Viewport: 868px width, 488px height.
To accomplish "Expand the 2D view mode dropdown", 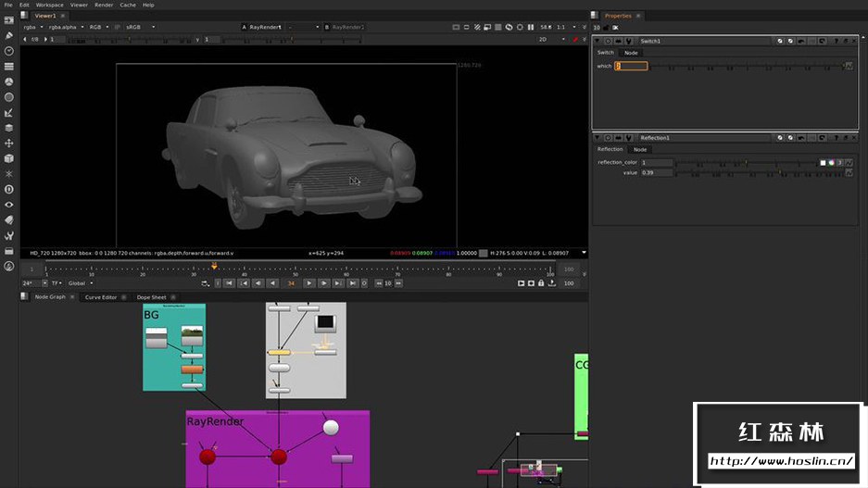I will [547, 39].
